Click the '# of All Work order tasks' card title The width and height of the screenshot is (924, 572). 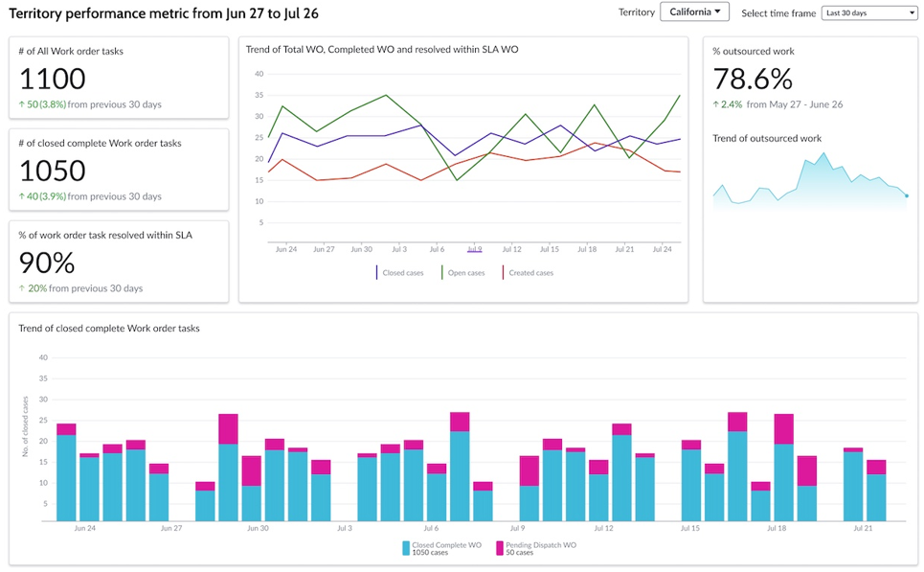71,52
